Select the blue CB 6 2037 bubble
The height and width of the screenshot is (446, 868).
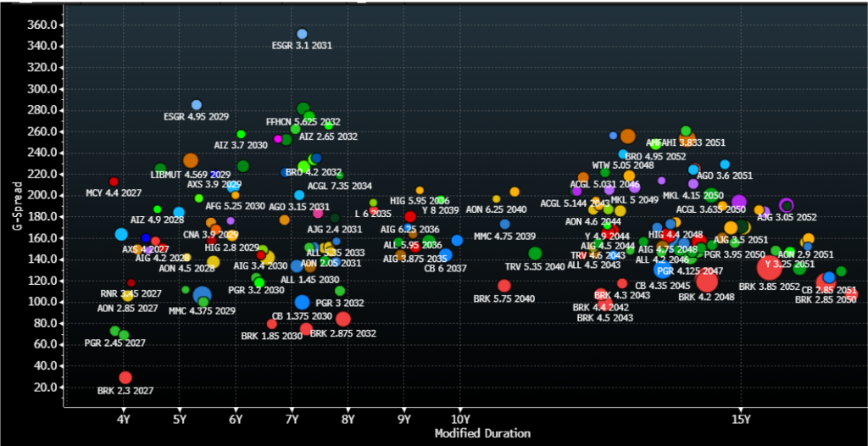(x=446, y=254)
